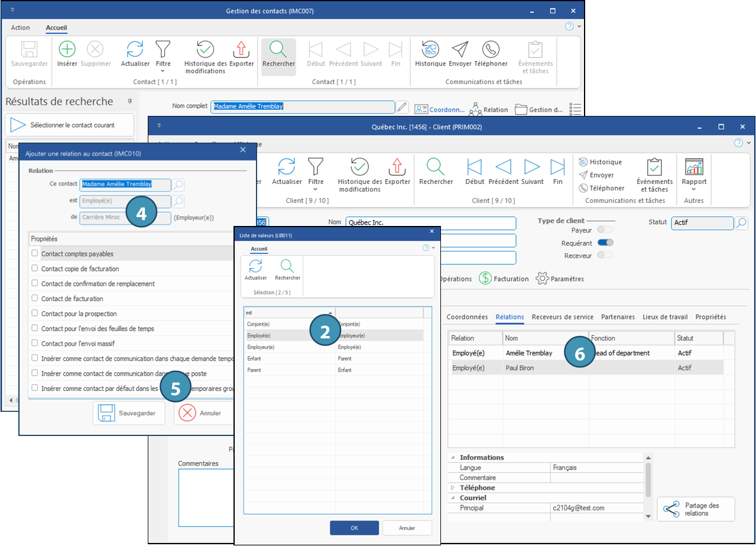Expand the Téléphone section in Informations

click(x=453, y=487)
